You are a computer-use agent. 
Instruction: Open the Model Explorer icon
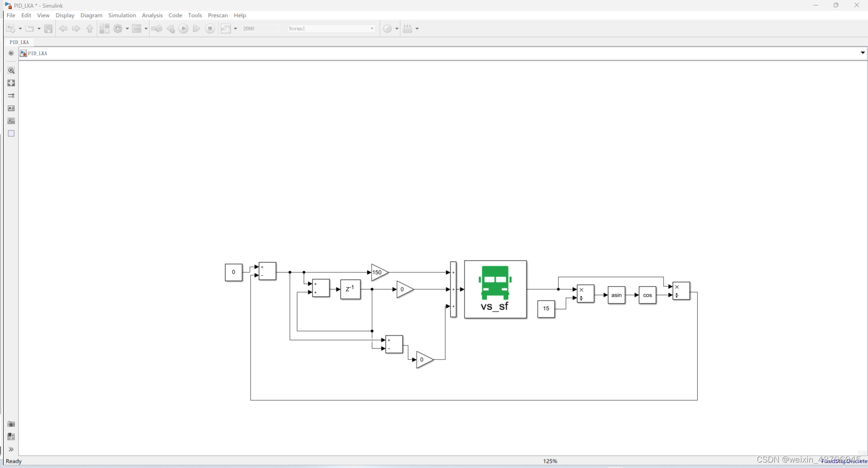pyautogui.click(x=137, y=28)
